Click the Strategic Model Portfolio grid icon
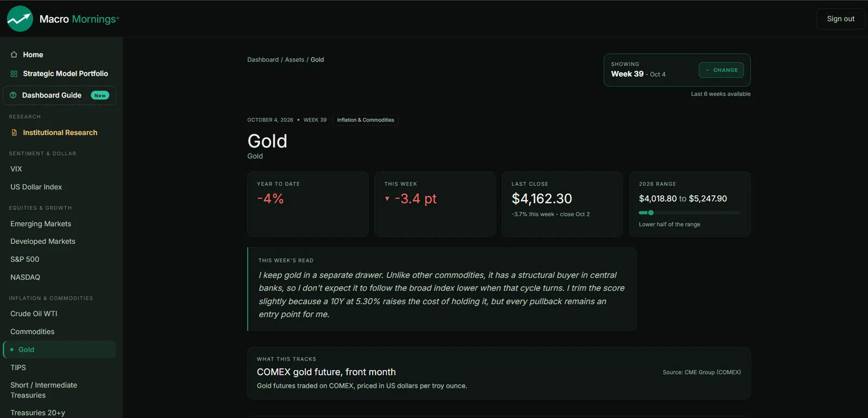868x418 pixels. pyautogui.click(x=14, y=74)
